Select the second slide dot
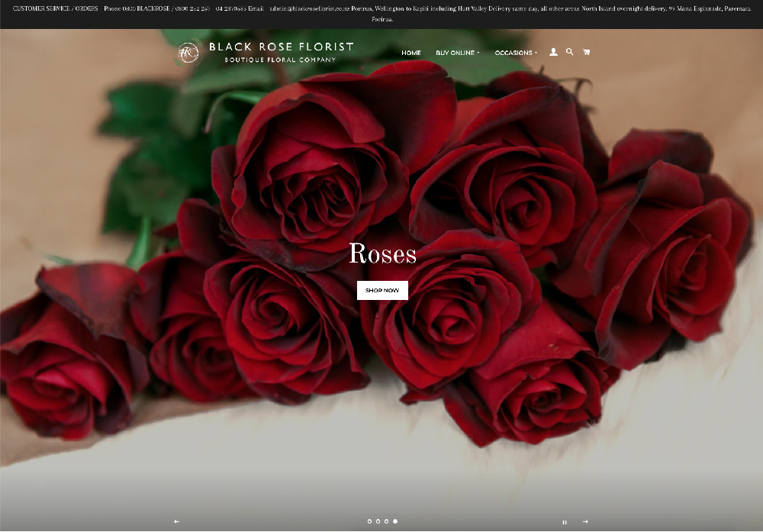 point(378,521)
